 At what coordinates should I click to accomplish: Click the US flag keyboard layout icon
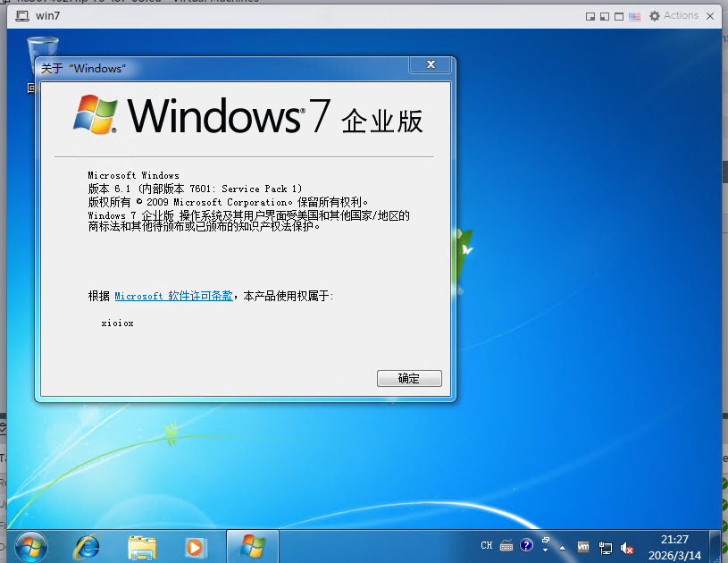coord(634,16)
